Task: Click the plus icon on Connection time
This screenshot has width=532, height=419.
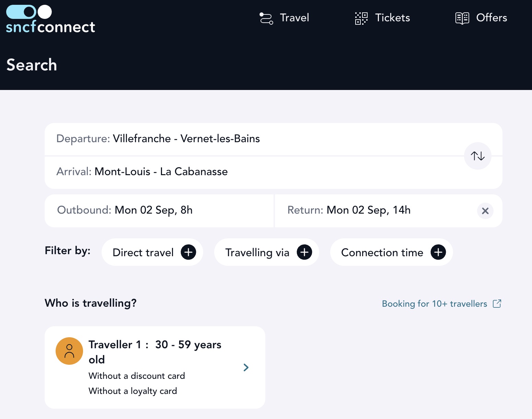Action: coord(438,252)
